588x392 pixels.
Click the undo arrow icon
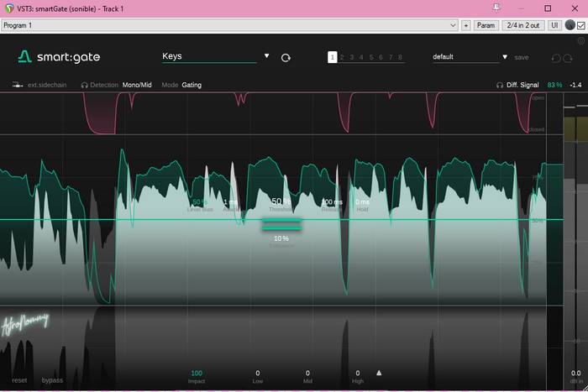pos(555,58)
